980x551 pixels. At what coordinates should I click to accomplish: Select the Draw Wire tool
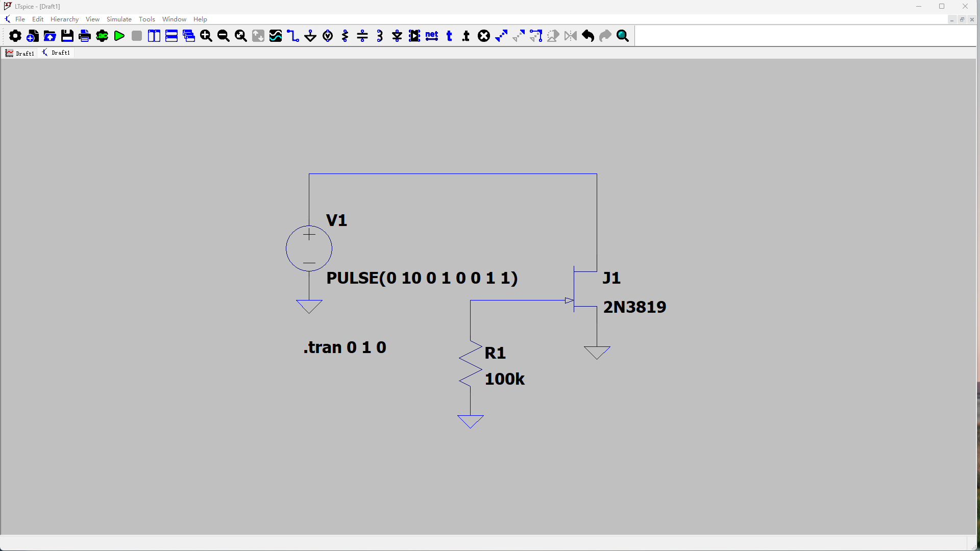pyautogui.click(x=293, y=36)
